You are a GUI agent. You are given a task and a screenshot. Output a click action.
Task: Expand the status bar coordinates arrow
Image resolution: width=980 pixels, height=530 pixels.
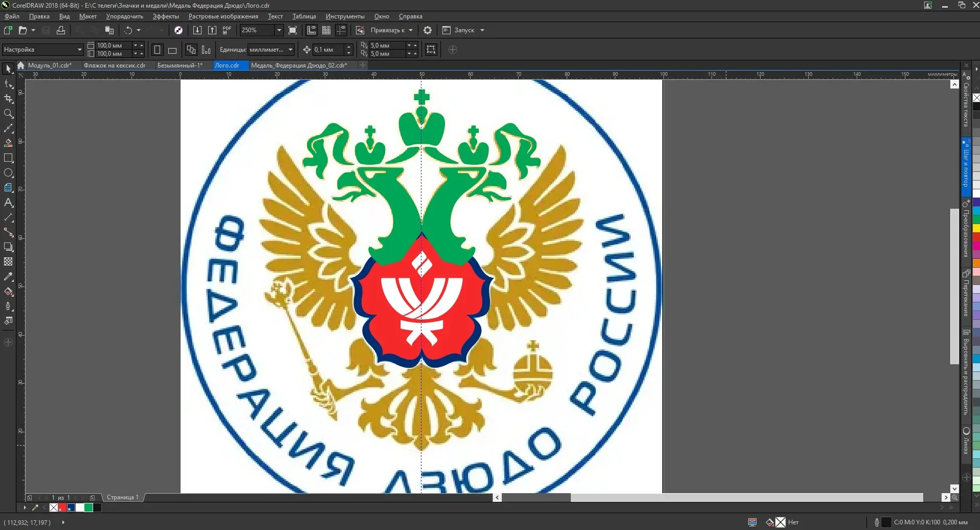(x=63, y=522)
